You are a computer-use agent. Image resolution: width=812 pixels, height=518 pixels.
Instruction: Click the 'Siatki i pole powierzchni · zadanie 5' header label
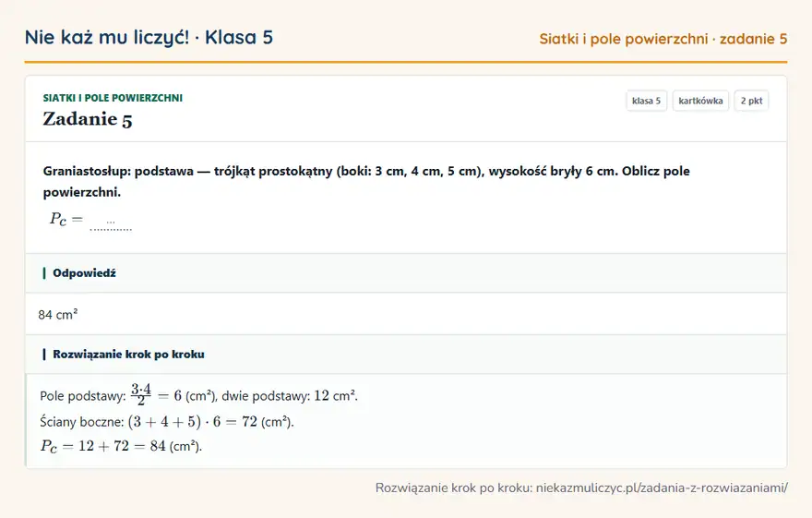pos(663,39)
